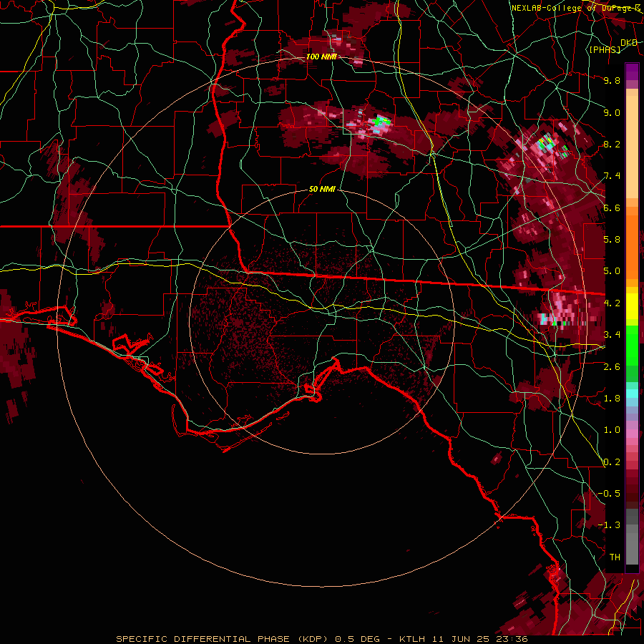644x644 pixels.
Task: Click the bright green segment of the color bar
Action: [x=632, y=345]
